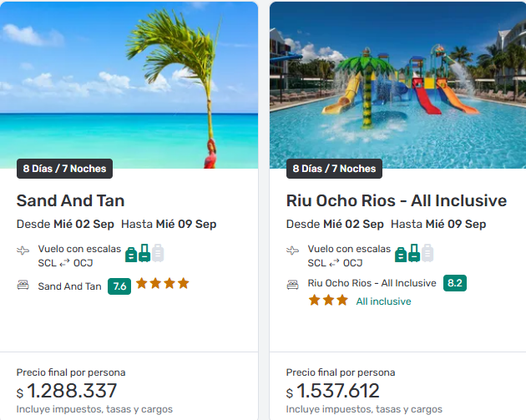Click the 8.2 score badge
The width and height of the screenshot is (526, 420).
pyautogui.click(x=455, y=283)
